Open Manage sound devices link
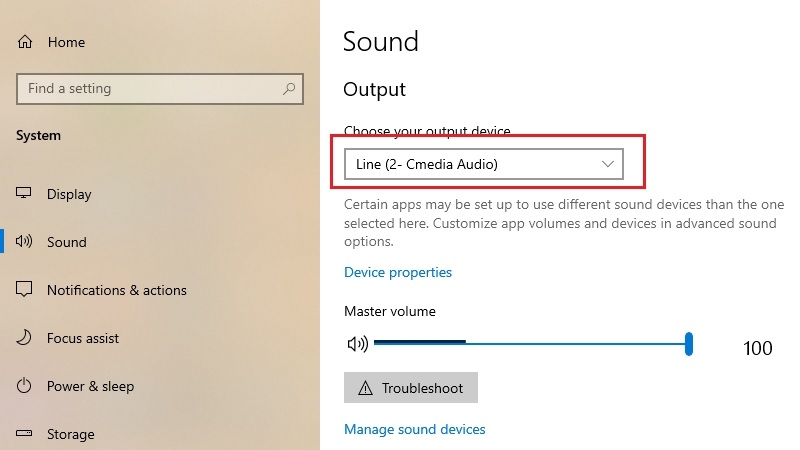The height and width of the screenshot is (450, 800). [x=415, y=430]
